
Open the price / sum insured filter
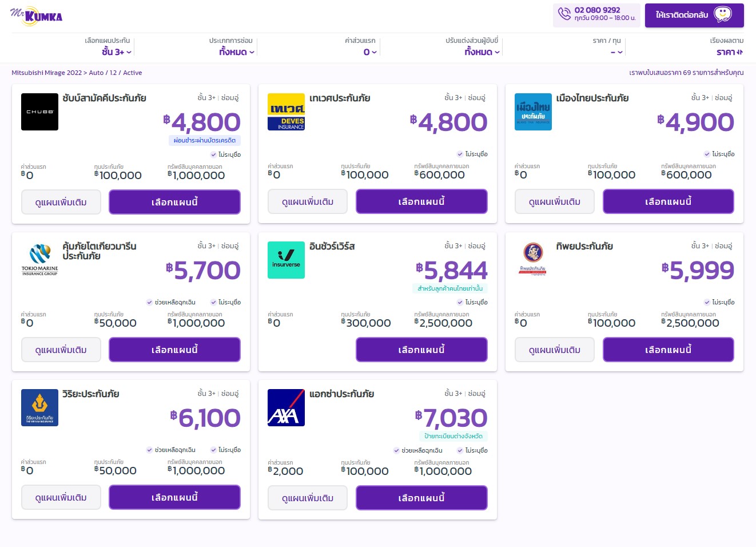(x=616, y=52)
